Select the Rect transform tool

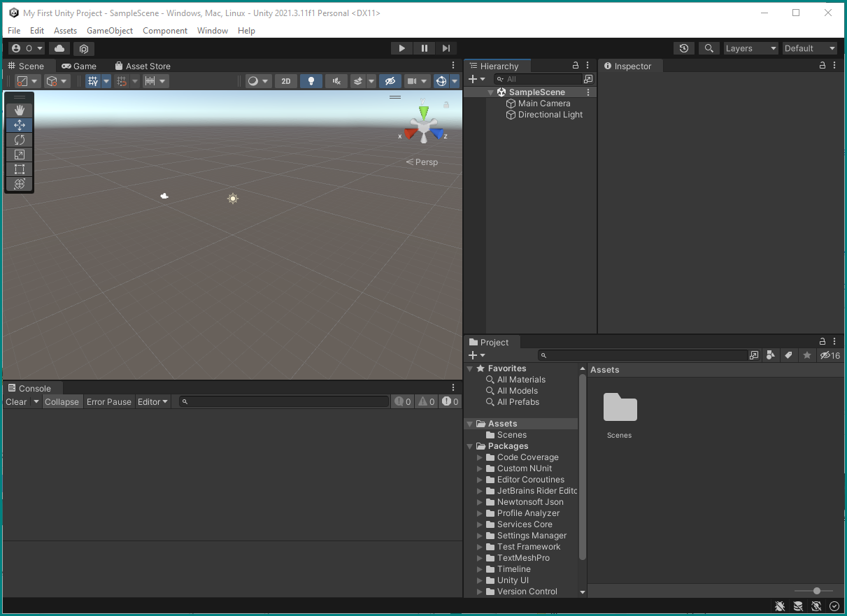(x=20, y=169)
